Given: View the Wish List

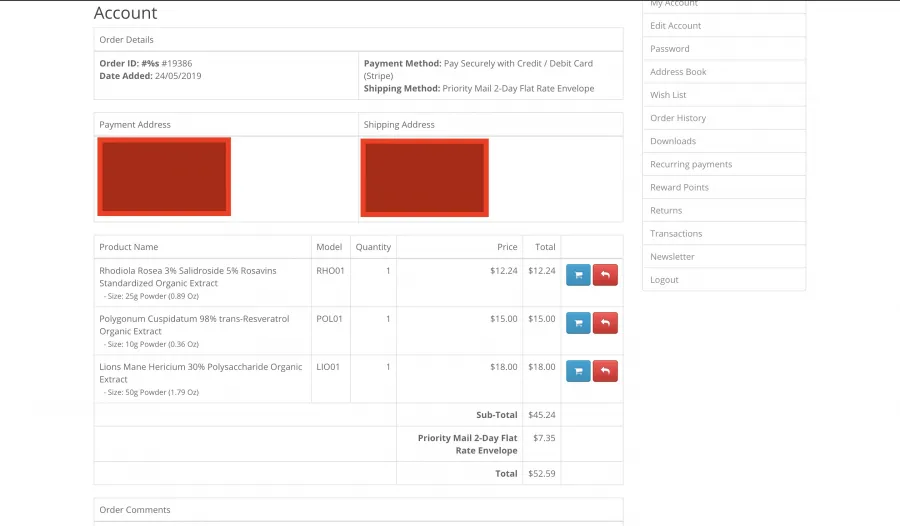Looking at the screenshot, I should tap(668, 95).
